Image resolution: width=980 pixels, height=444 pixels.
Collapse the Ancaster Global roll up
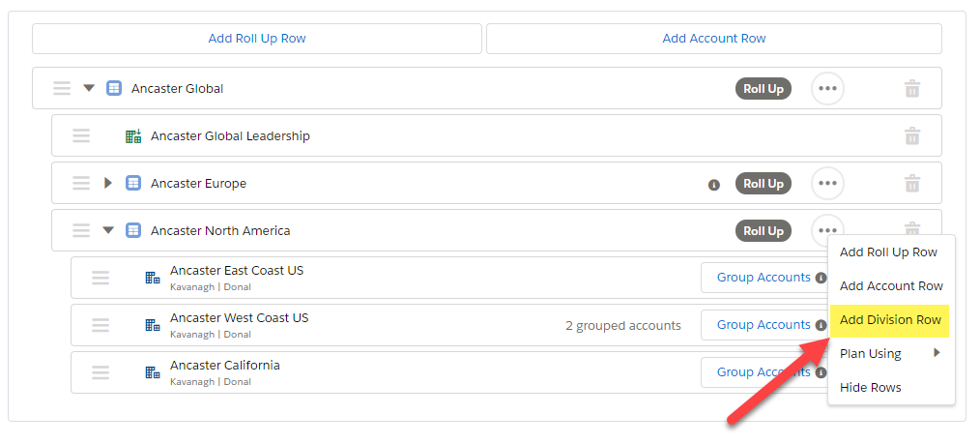tap(89, 89)
